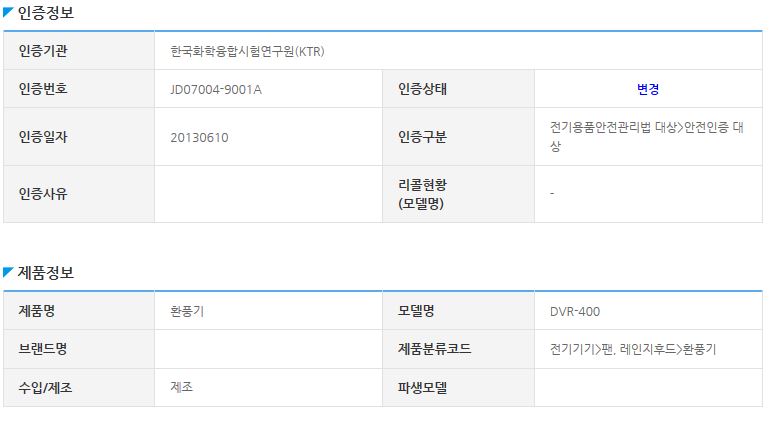This screenshot has height=444, width=769.
Task: Click the 인증번호 row label
Action: coord(79,89)
